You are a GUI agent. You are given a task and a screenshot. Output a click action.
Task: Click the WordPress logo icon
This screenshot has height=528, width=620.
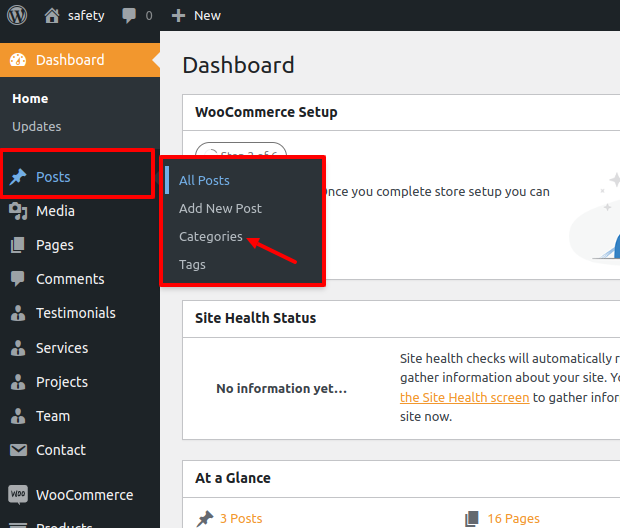[x=18, y=15]
